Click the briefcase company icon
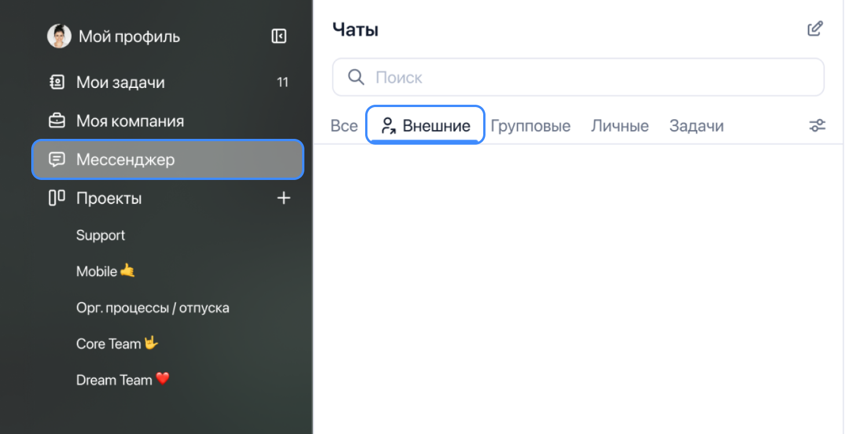This screenshot has width=868, height=434. pyautogui.click(x=56, y=121)
